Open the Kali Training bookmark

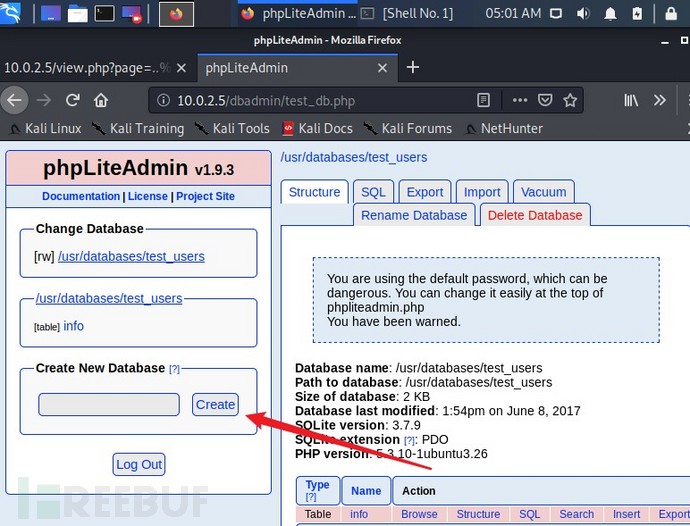(138, 128)
